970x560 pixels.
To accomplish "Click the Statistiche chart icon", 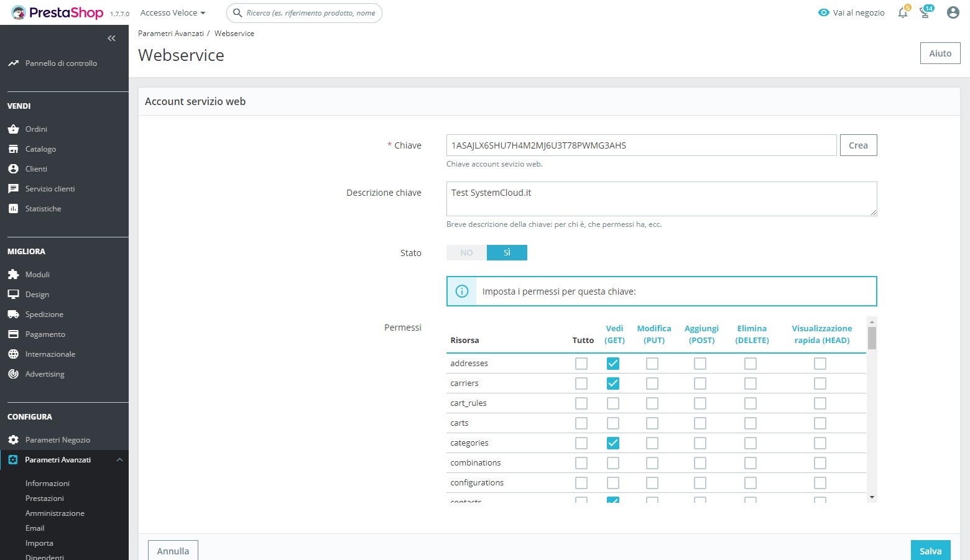I will coord(13,209).
